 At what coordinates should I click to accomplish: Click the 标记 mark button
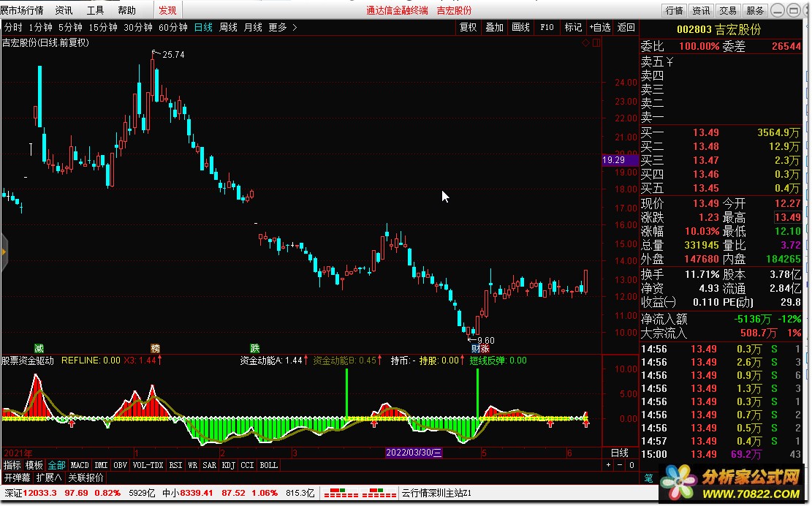[x=573, y=28]
